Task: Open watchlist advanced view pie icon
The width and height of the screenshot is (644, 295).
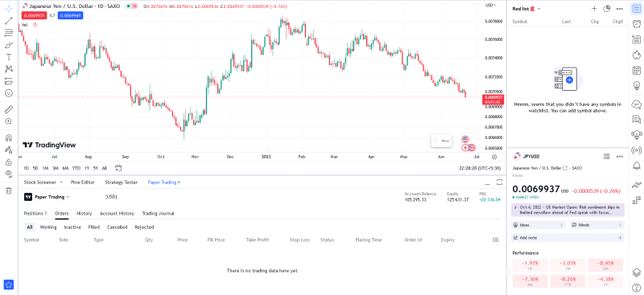Action: coord(607,9)
